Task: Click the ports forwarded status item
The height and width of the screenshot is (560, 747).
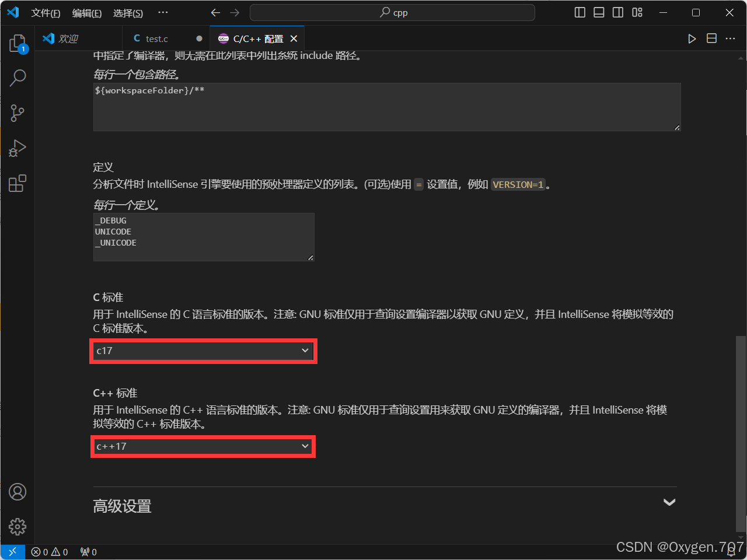Action: 89,552
